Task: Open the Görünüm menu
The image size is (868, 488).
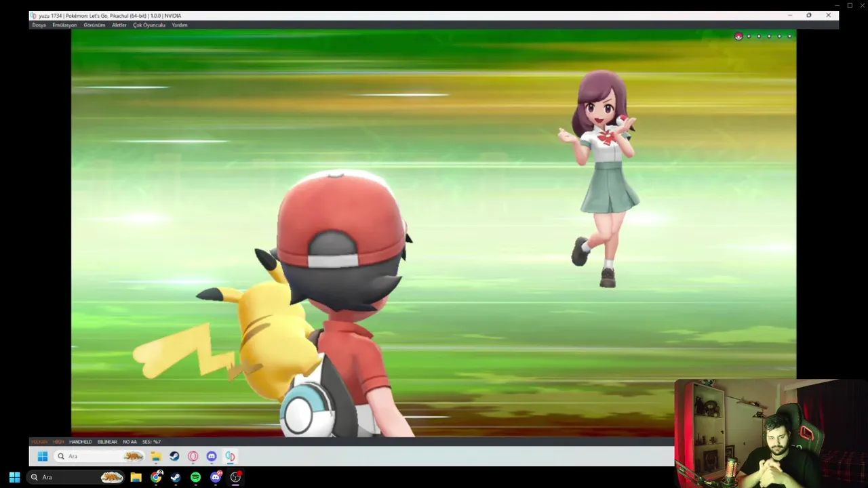Action: tap(94, 25)
